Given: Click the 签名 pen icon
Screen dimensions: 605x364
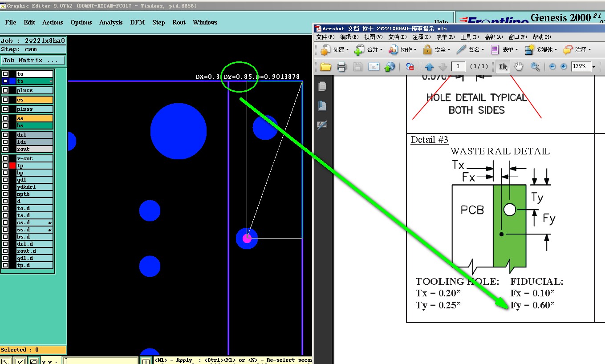Looking at the screenshot, I should (x=461, y=49).
